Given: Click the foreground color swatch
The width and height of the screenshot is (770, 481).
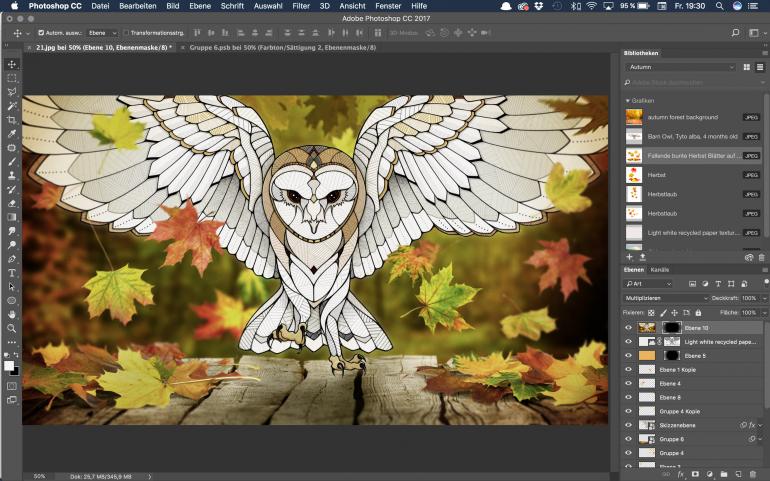Looking at the screenshot, I should click(9, 366).
